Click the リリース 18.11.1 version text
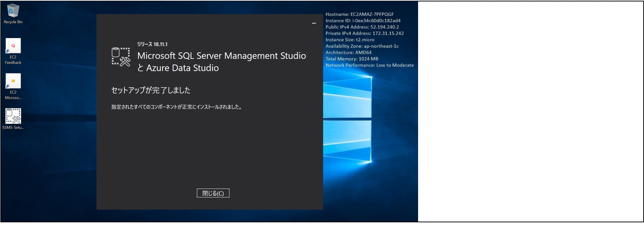The height and width of the screenshot is (235, 644). [152, 44]
